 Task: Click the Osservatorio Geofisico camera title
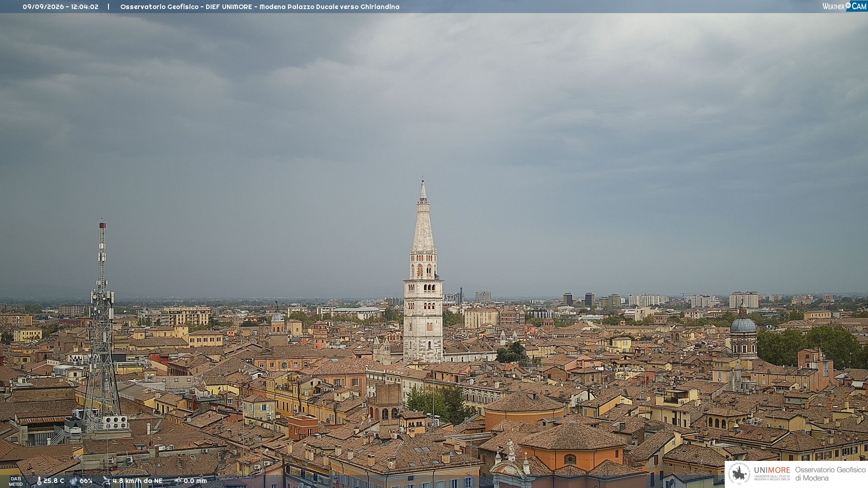(x=260, y=7)
